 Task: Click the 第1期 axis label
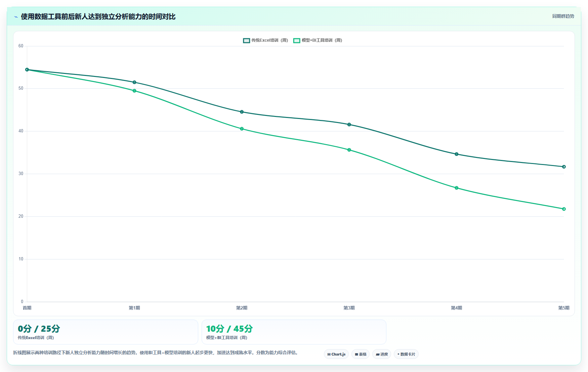pyautogui.click(x=134, y=308)
